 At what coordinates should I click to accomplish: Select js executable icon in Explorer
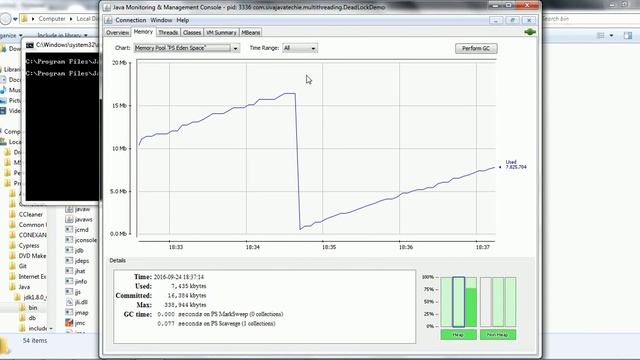69,291
